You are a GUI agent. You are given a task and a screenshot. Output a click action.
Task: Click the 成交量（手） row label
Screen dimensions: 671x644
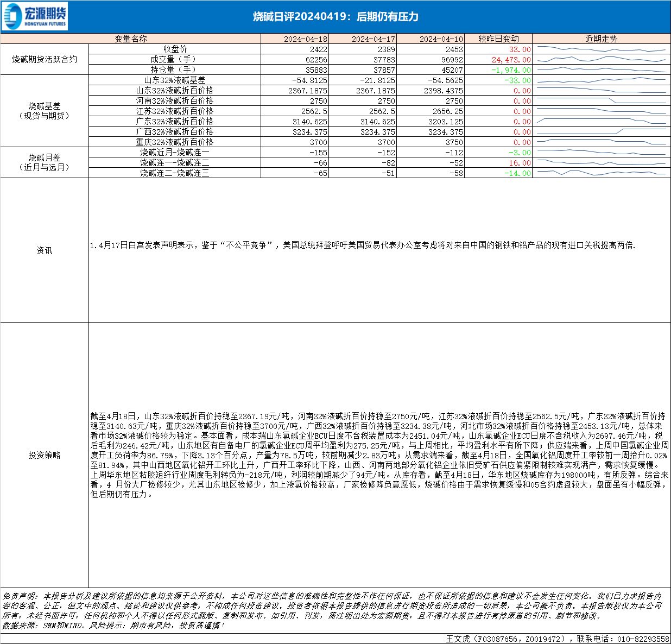(x=175, y=59)
